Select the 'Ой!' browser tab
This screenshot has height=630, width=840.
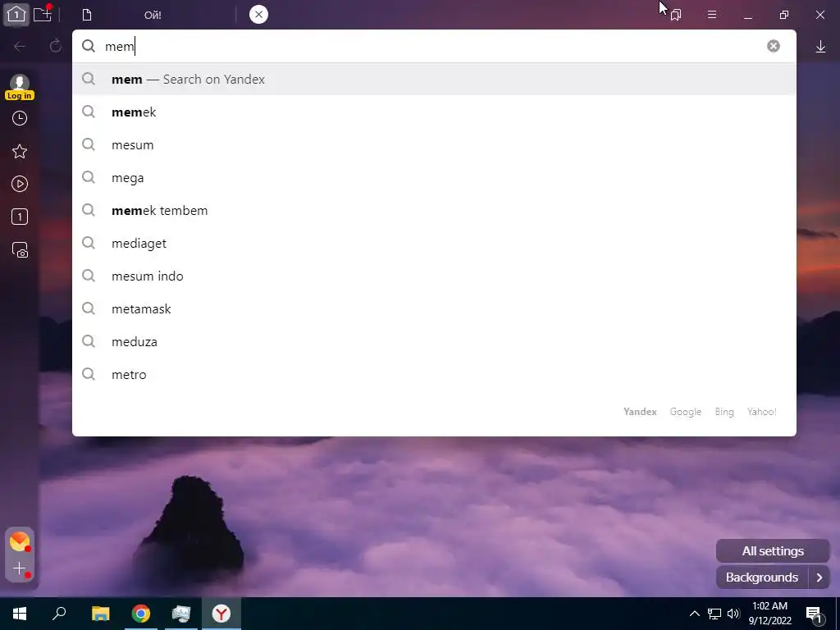(153, 15)
